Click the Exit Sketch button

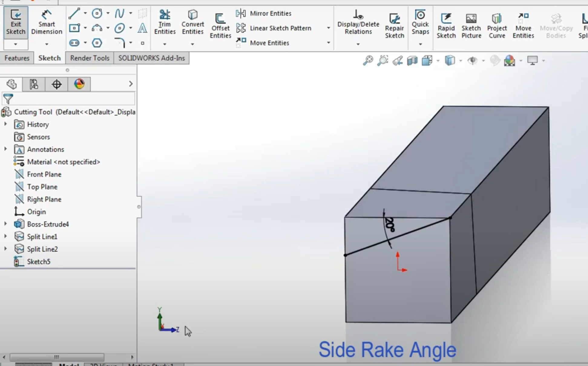pos(16,22)
